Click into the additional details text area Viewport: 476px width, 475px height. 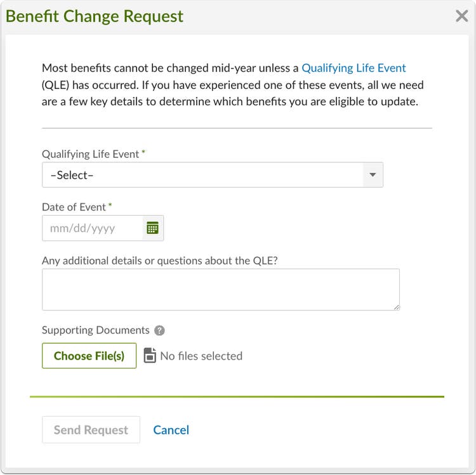pyautogui.click(x=221, y=289)
